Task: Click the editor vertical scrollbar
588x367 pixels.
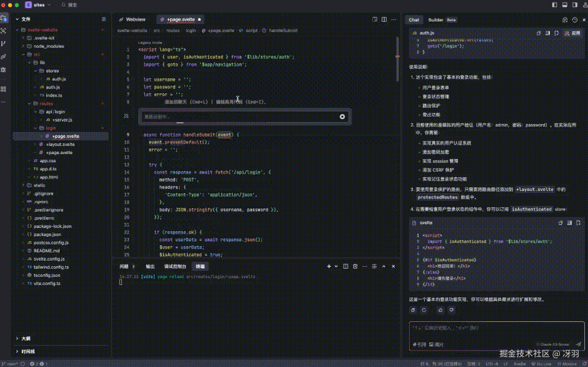Action: [x=397, y=58]
